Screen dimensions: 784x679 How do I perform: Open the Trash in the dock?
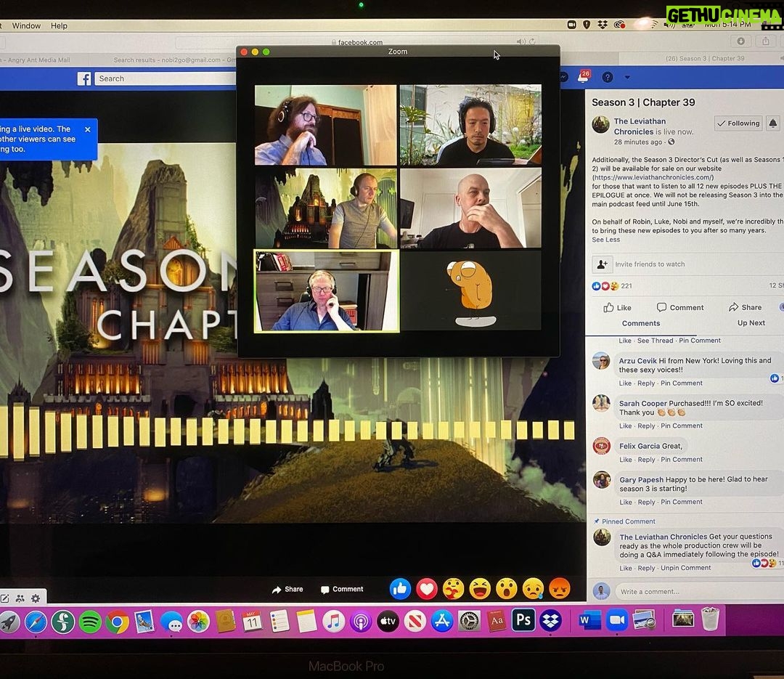point(710,619)
